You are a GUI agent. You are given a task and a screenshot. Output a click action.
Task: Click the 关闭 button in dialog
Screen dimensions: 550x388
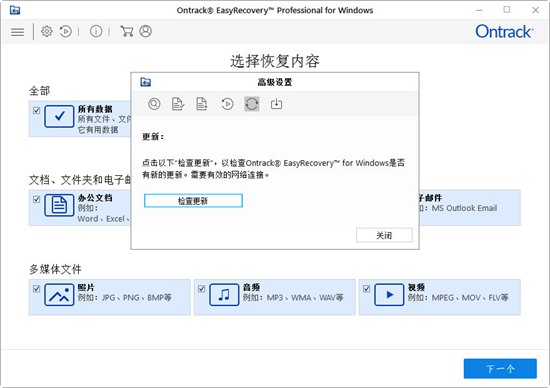[384, 235]
